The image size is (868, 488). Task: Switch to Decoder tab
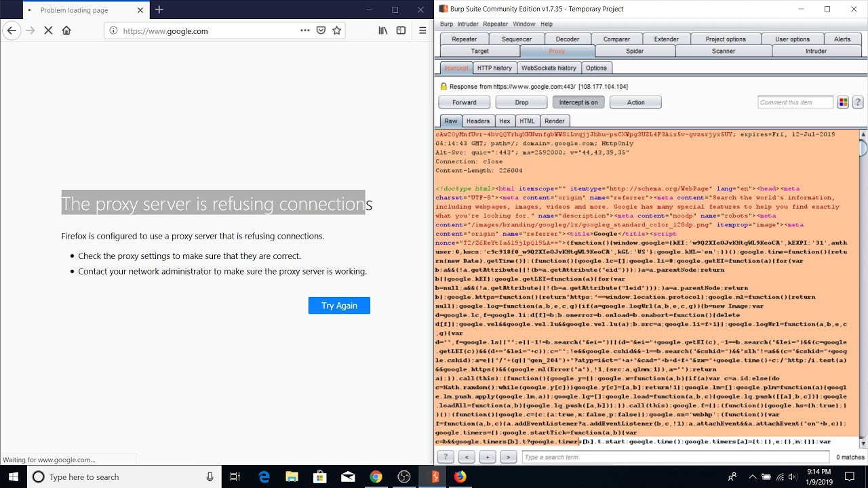[568, 39]
